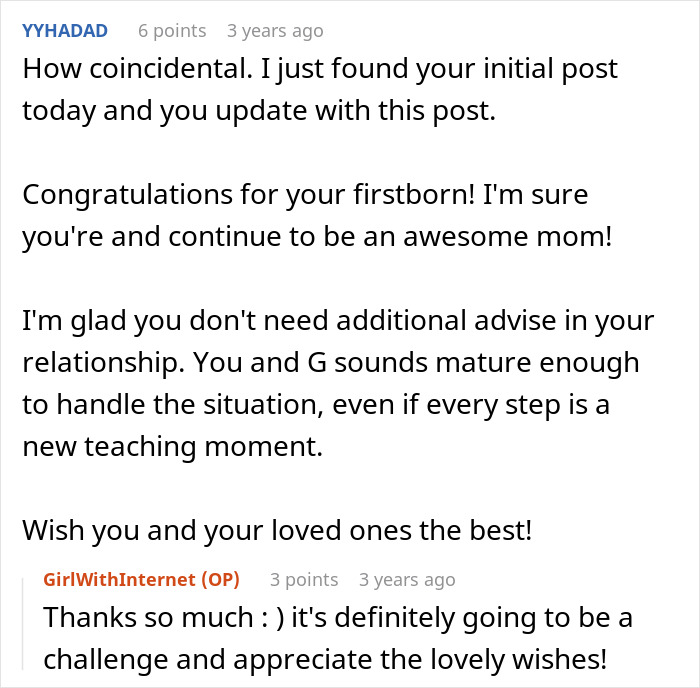The image size is (700, 688).
Task: Click the line starting "to handle the situation"
Action: coord(316,405)
